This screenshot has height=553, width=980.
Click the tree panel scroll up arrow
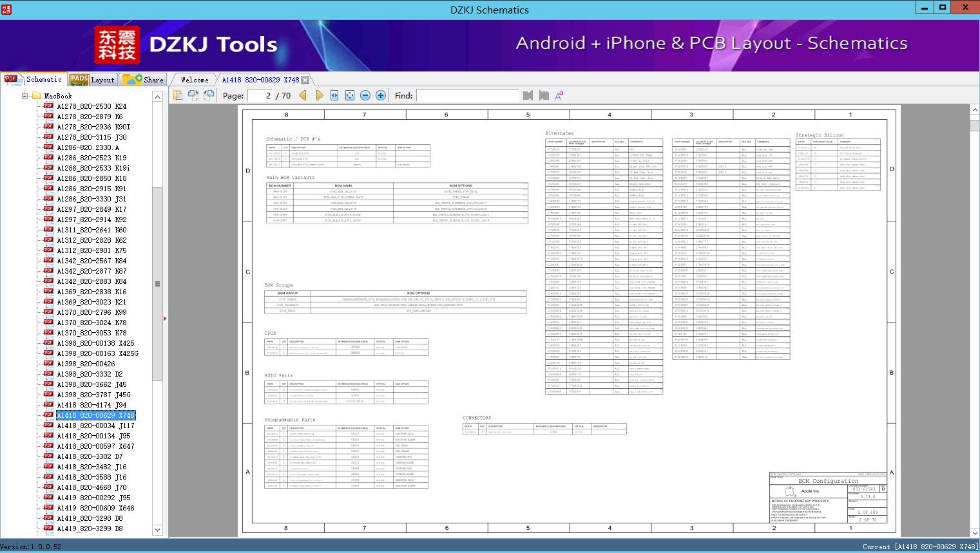pyautogui.click(x=157, y=97)
